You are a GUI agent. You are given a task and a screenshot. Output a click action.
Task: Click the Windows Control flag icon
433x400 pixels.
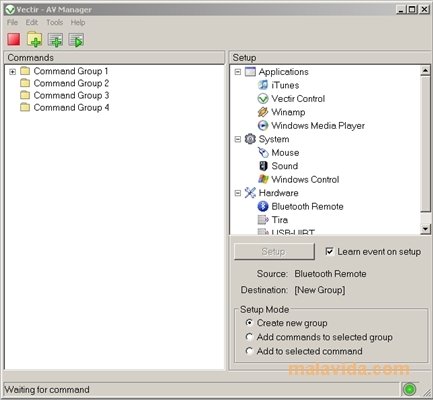point(263,179)
